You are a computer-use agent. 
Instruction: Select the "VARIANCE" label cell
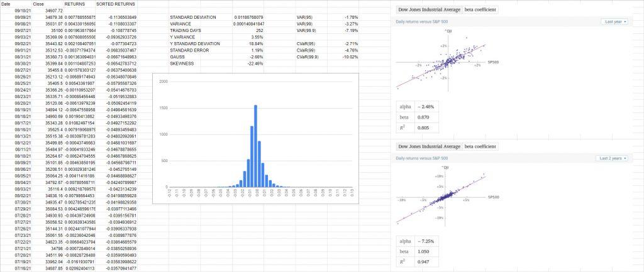click(179, 24)
